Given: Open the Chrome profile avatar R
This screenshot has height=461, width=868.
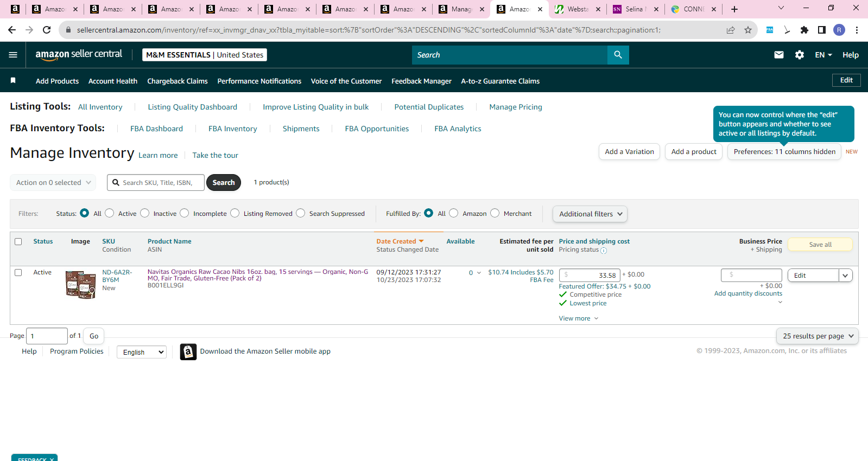Looking at the screenshot, I should pyautogui.click(x=839, y=30).
